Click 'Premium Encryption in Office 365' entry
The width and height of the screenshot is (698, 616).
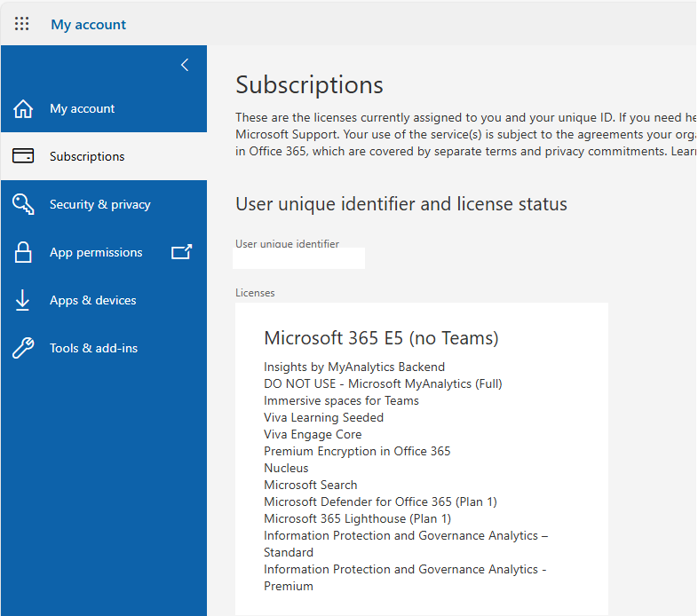click(x=357, y=451)
